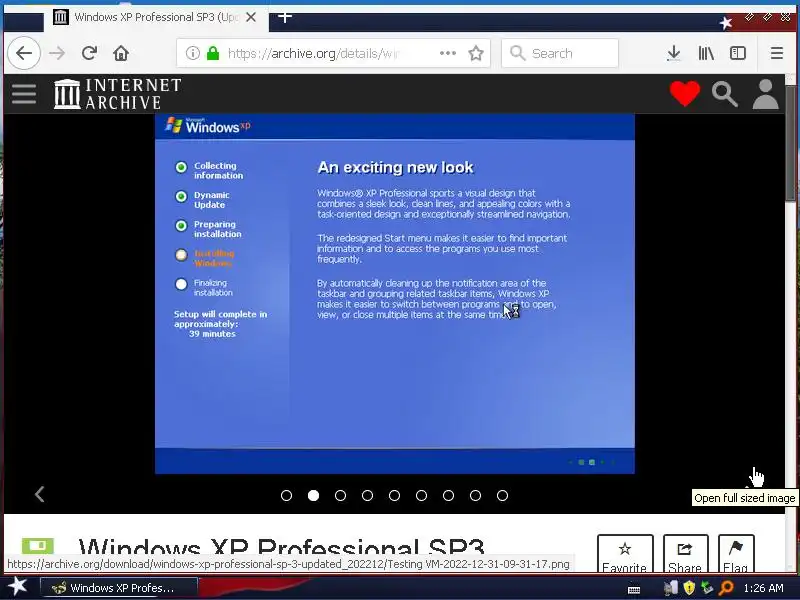Select the fourth carousel dot
Image resolution: width=800 pixels, height=600 pixels.
[x=367, y=495]
